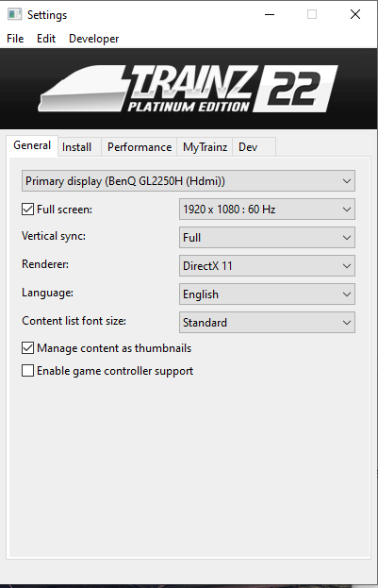Switch to the General tab
This screenshot has width=378, height=588.
pyautogui.click(x=32, y=145)
